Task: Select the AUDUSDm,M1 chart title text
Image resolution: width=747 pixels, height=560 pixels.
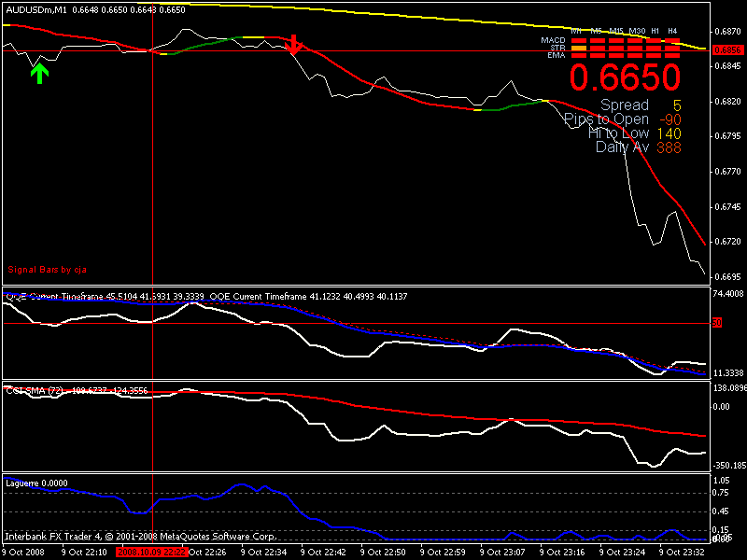Action: (35, 9)
